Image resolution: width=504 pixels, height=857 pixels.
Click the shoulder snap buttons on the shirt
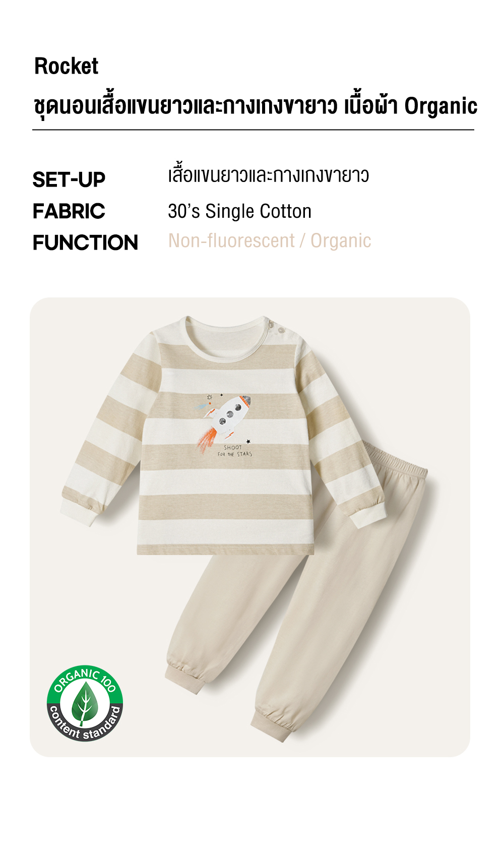click(x=276, y=327)
